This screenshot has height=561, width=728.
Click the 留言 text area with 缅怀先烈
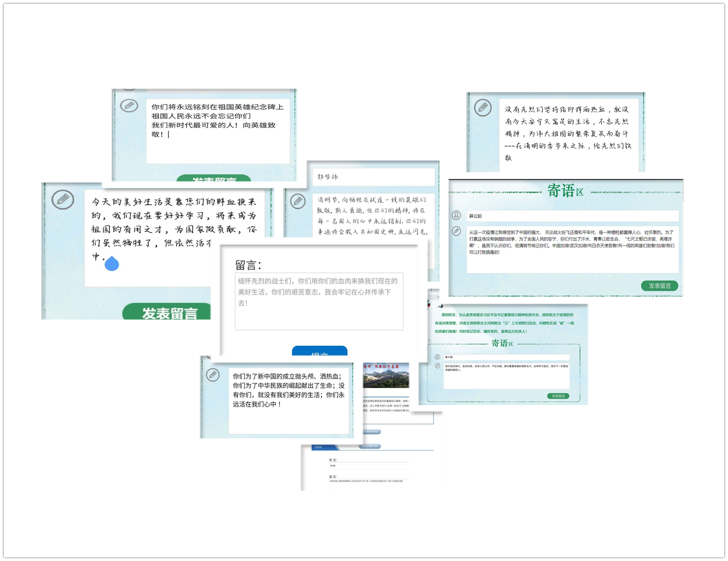tap(319, 301)
